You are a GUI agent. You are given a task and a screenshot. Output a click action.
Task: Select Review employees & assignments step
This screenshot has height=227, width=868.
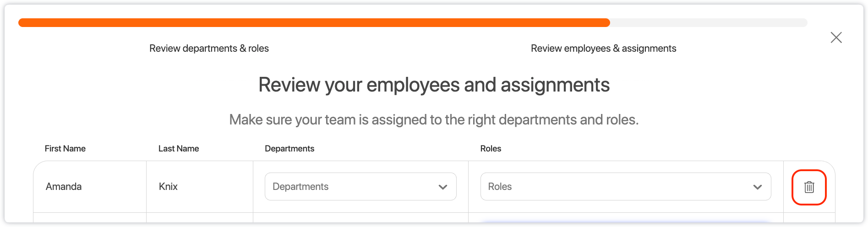603,49
